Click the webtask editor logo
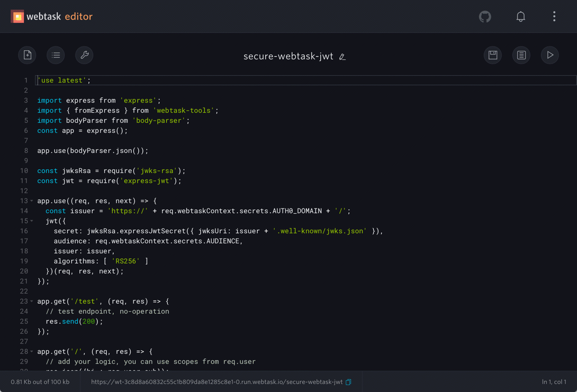Image resolution: width=577 pixels, height=392 pixels. (x=51, y=16)
